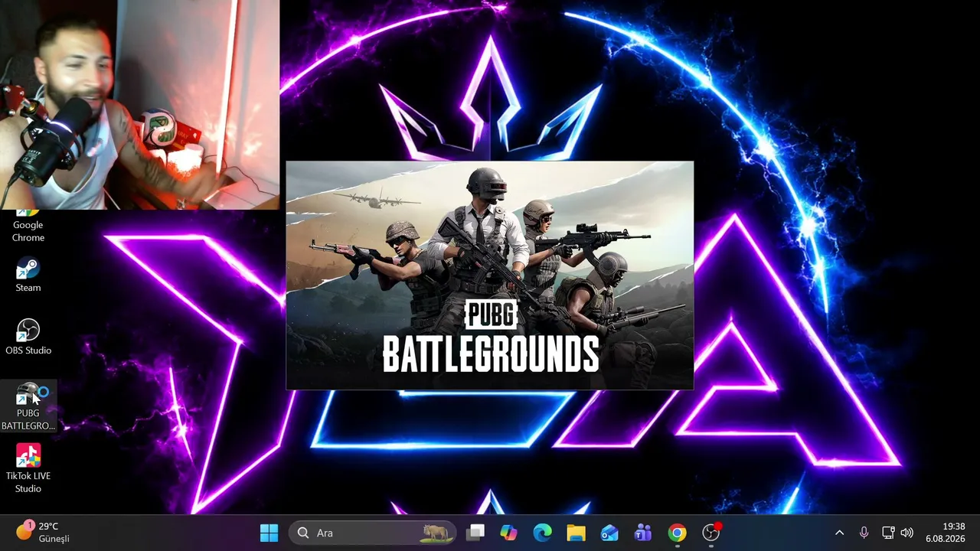Open the weather widget showing 29°C Güneşli
Image resolution: width=980 pixels, height=551 pixels.
(44, 533)
